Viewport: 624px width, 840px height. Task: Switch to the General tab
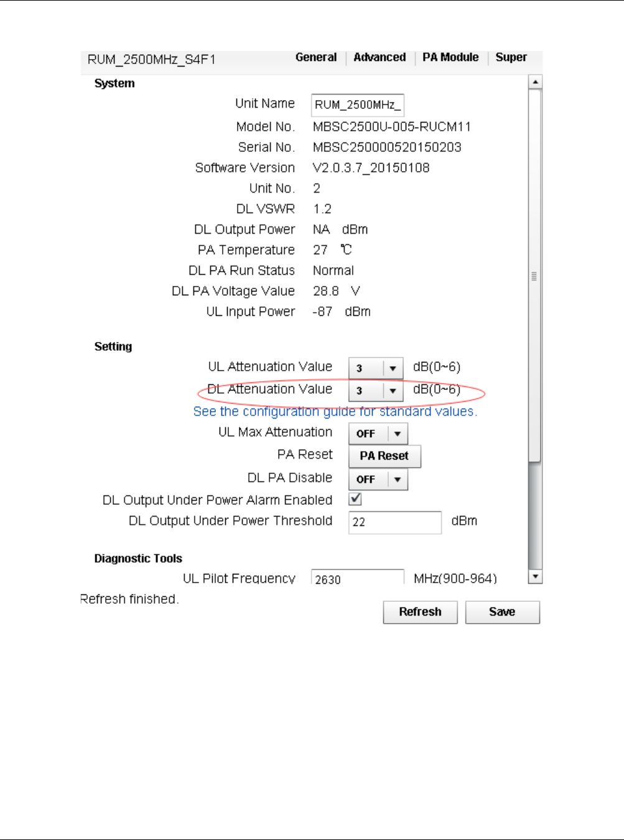tap(316, 57)
